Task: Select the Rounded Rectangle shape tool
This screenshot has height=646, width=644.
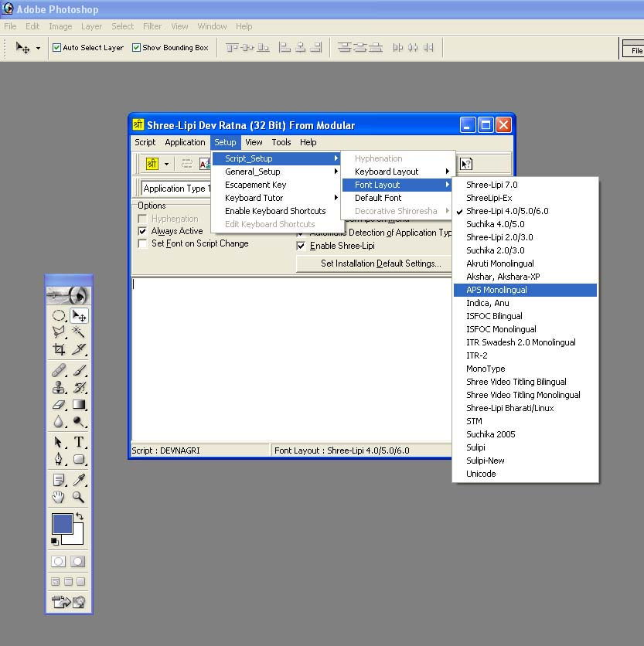Action: 79,459
